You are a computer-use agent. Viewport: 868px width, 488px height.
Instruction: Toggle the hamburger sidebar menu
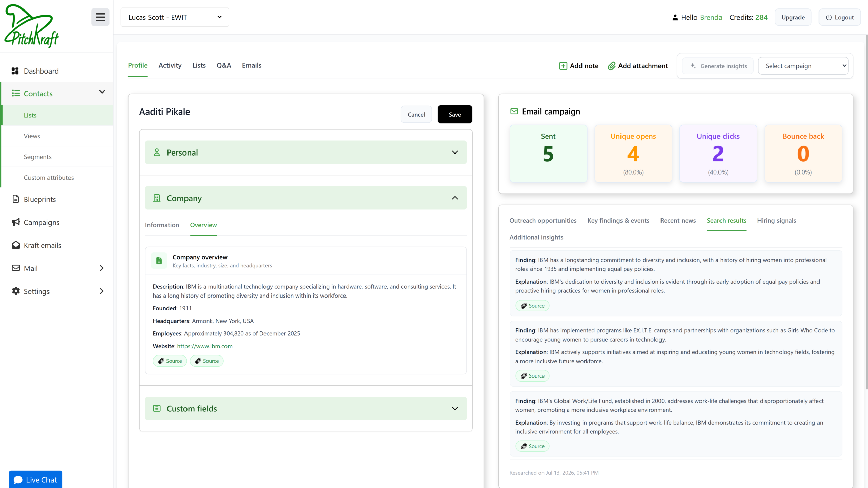tap(100, 17)
